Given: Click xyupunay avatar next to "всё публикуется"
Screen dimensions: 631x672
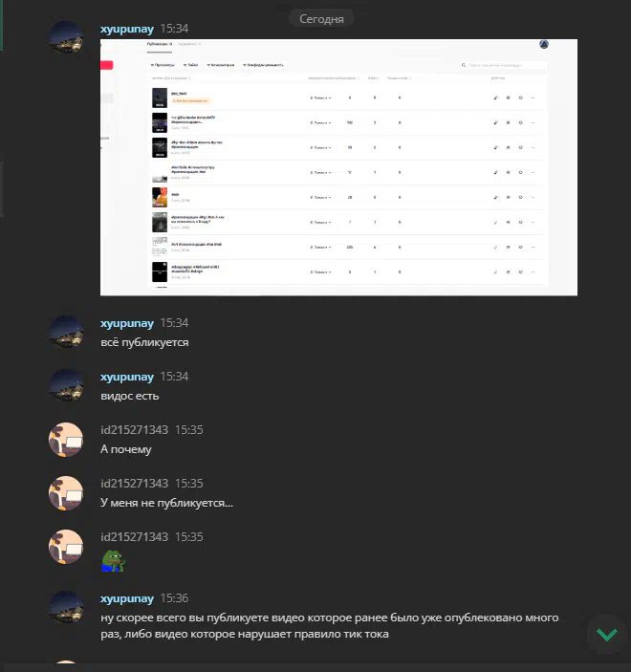Looking at the screenshot, I should (x=66, y=332).
